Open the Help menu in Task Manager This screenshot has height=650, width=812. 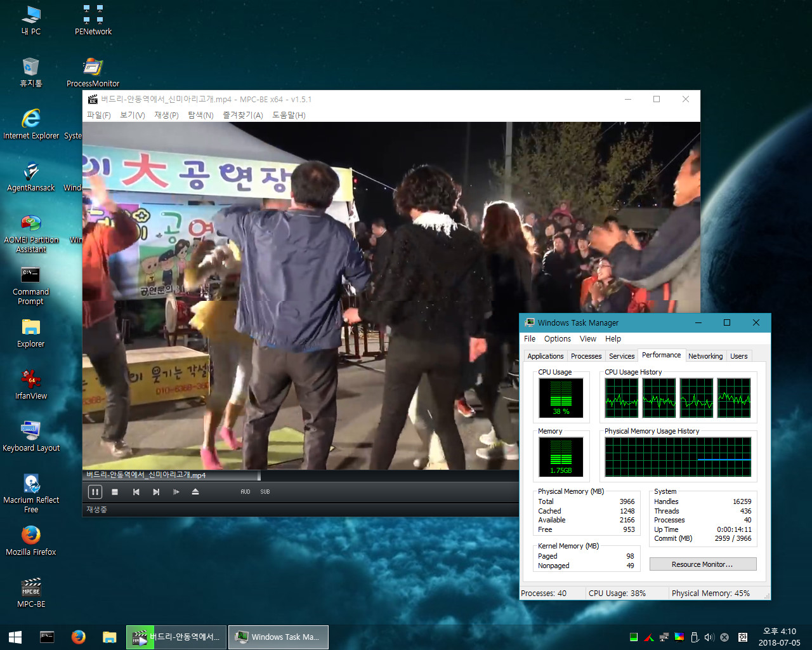(613, 339)
